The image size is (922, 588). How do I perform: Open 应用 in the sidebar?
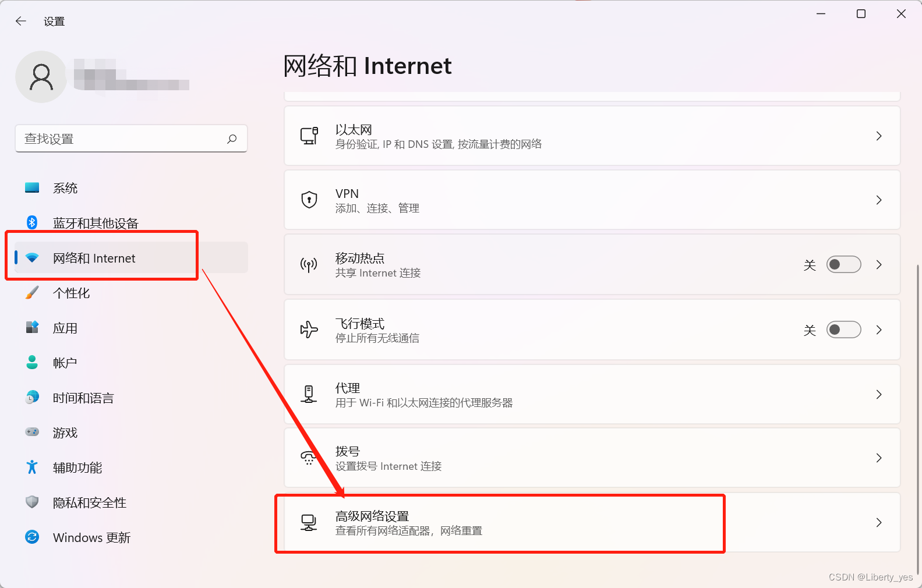[131, 327]
